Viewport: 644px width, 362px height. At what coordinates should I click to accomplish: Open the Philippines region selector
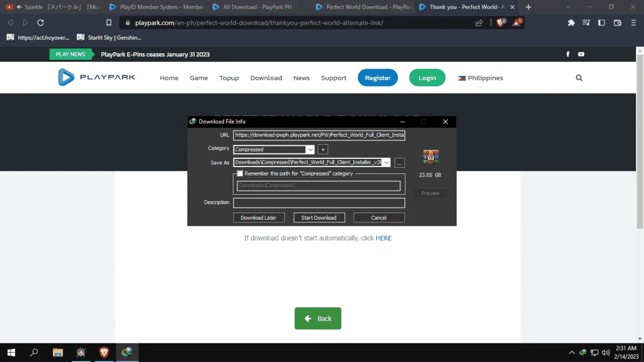click(480, 78)
